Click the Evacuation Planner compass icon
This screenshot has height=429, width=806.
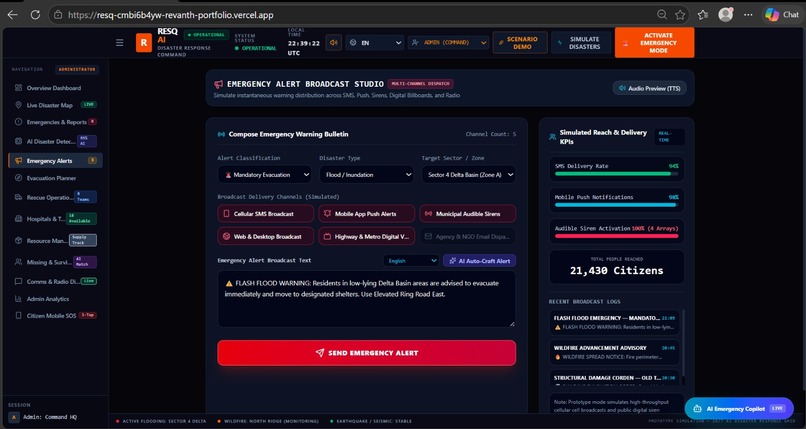tap(19, 178)
